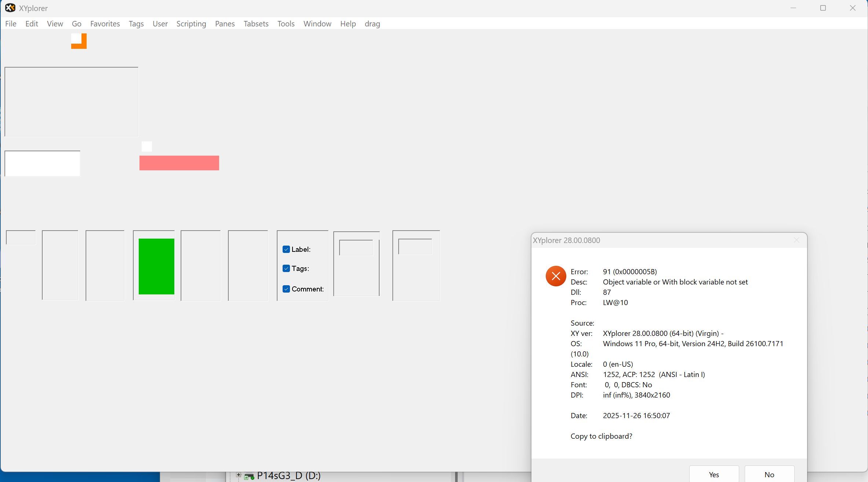The width and height of the screenshot is (868, 482).
Task: Open the Scripting menu
Action: coord(191,23)
